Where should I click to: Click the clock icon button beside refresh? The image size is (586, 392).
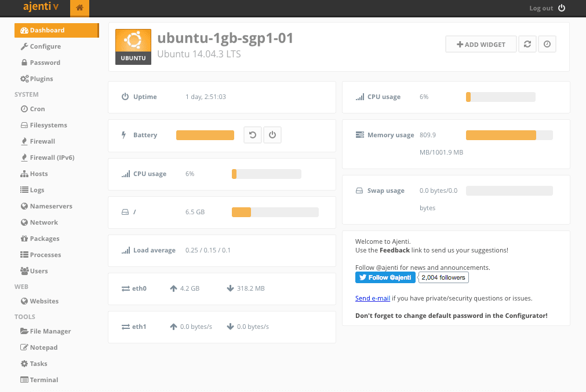(x=547, y=45)
